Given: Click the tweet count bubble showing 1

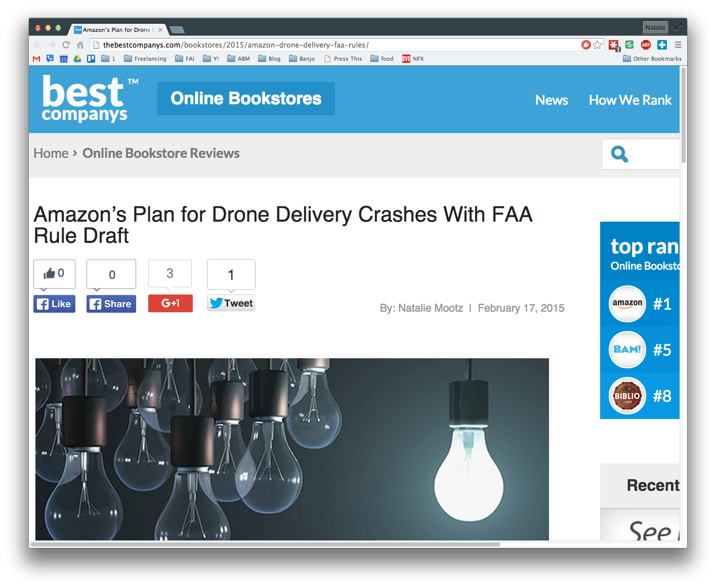Looking at the screenshot, I should (231, 275).
